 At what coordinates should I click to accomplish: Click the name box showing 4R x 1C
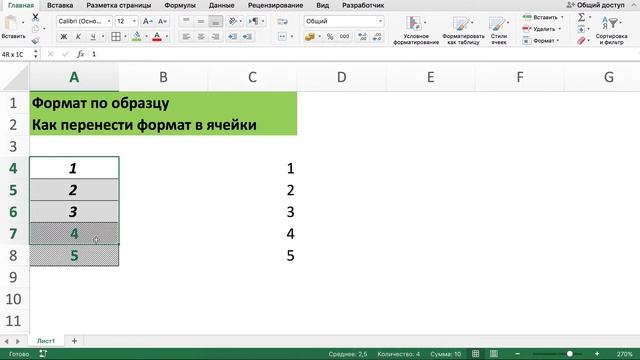(x=16, y=54)
